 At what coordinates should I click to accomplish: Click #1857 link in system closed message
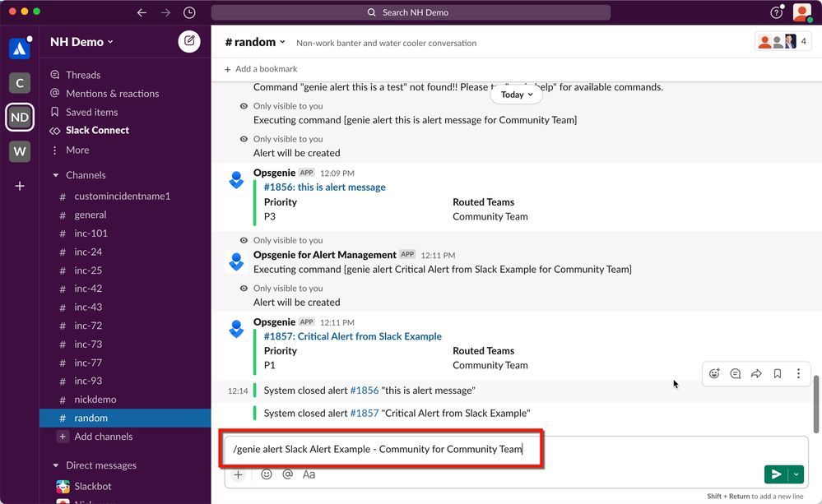[x=365, y=413]
